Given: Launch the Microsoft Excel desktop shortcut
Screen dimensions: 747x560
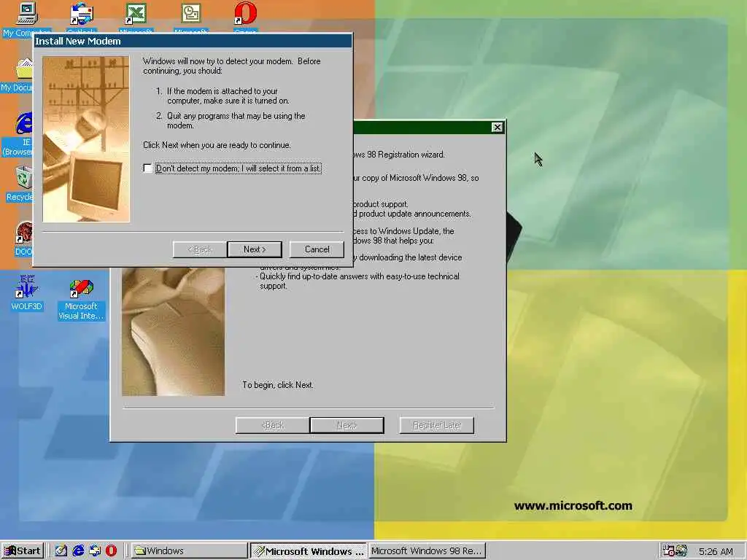Looking at the screenshot, I should pyautogui.click(x=136, y=13).
